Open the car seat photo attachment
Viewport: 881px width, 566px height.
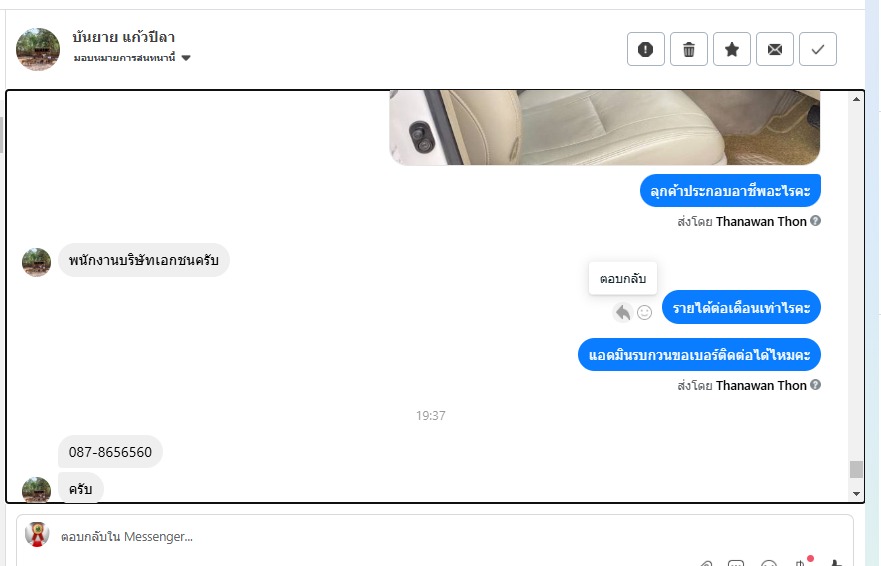coord(605,128)
